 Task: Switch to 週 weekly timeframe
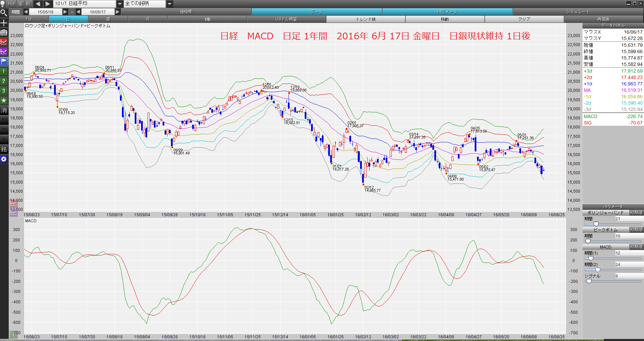tap(108, 19)
